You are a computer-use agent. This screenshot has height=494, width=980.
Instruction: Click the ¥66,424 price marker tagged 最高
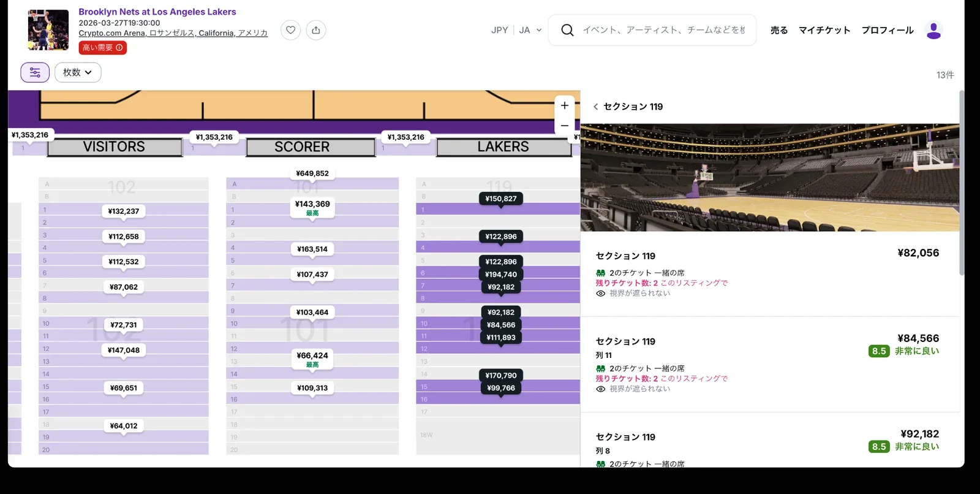tap(312, 359)
